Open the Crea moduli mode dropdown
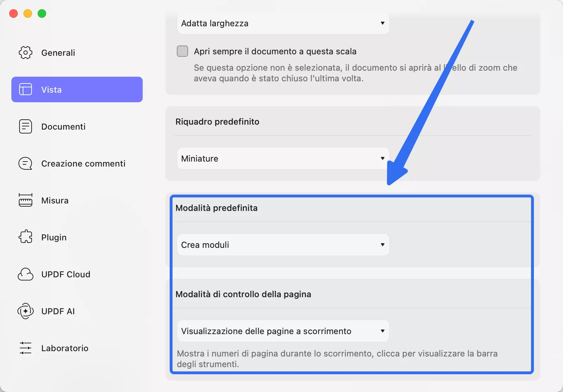This screenshot has width=563, height=392. point(283,245)
